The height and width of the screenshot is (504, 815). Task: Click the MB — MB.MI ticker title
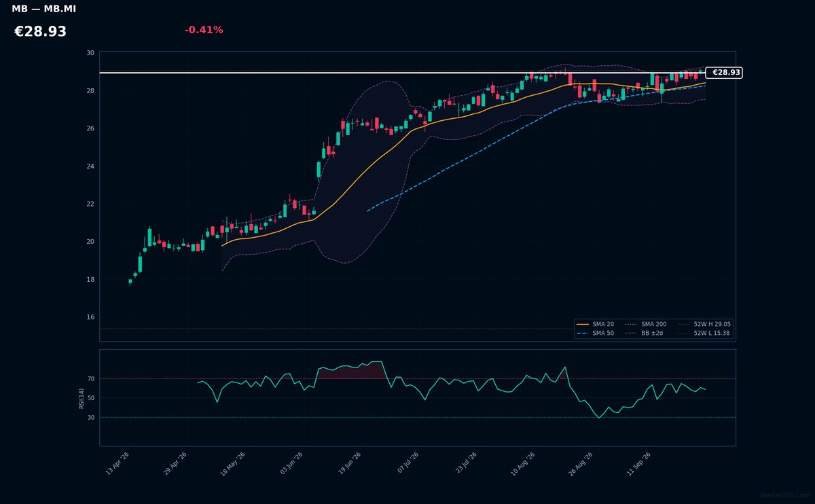[43, 9]
